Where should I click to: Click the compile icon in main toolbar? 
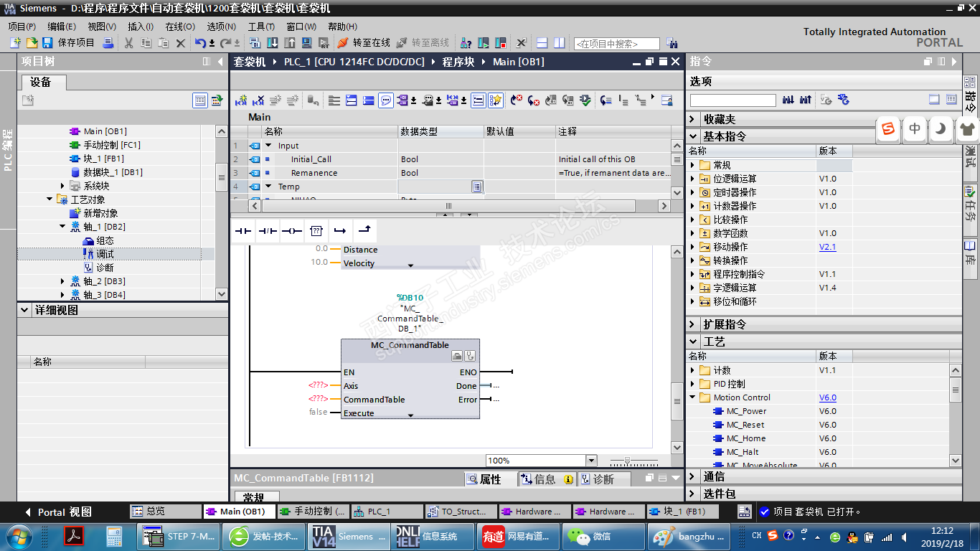point(255,43)
